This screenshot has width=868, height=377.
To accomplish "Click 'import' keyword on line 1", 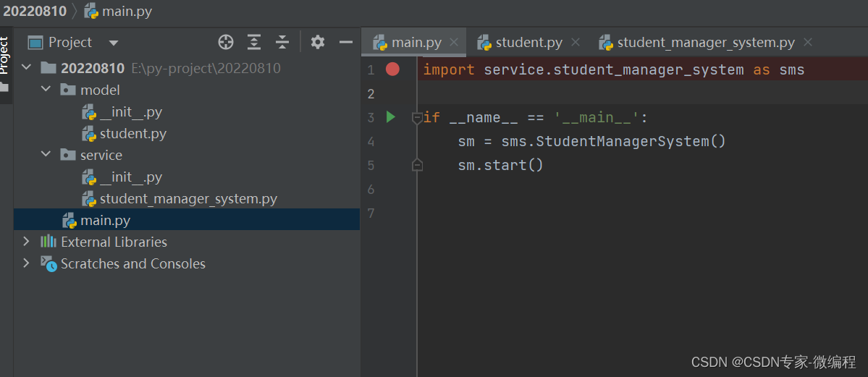I will click(449, 69).
